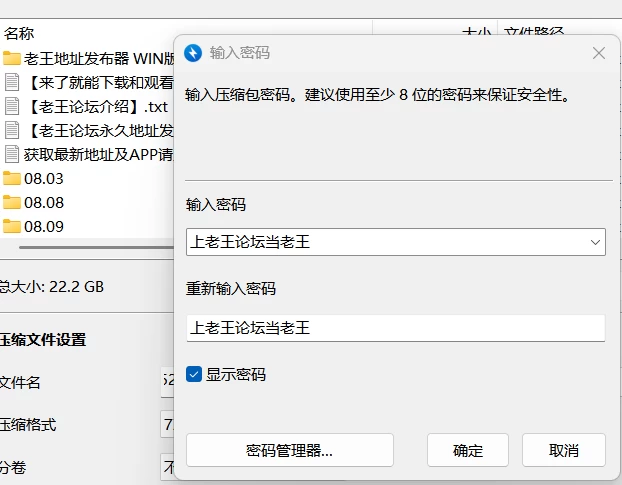Close the 输入密码 dialog

click(x=599, y=53)
